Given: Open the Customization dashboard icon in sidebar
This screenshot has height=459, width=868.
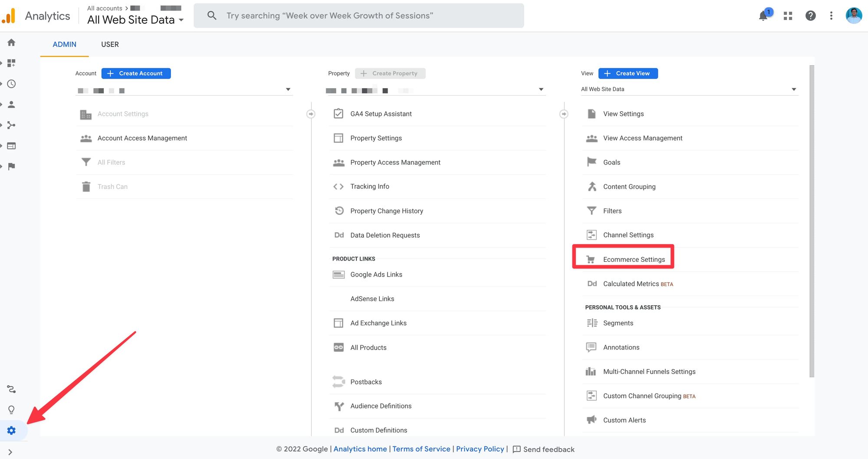Looking at the screenshot, I should pyautogui.click(x=11, y=63).
